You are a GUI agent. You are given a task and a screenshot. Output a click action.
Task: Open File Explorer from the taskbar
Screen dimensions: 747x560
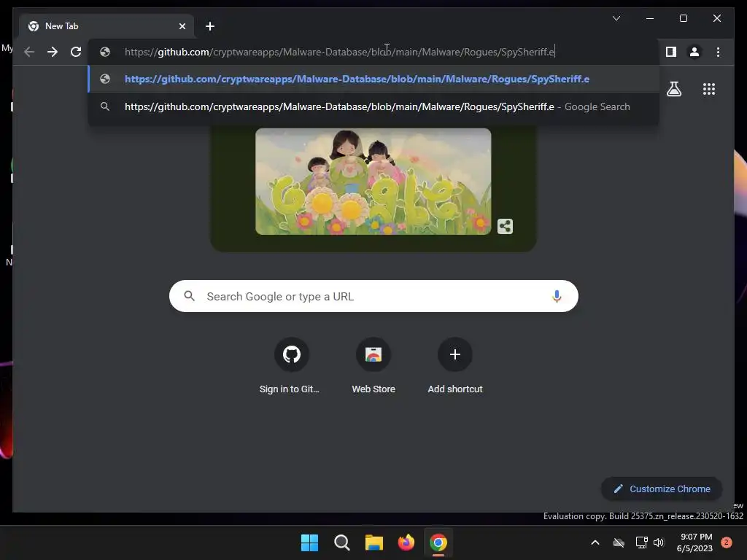click(x=374, y=542)
